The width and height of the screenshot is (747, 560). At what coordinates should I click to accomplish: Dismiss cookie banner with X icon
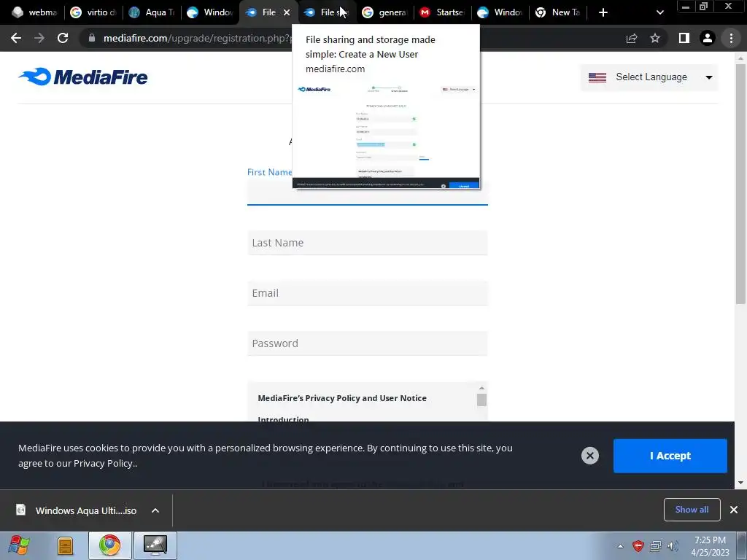589,456
